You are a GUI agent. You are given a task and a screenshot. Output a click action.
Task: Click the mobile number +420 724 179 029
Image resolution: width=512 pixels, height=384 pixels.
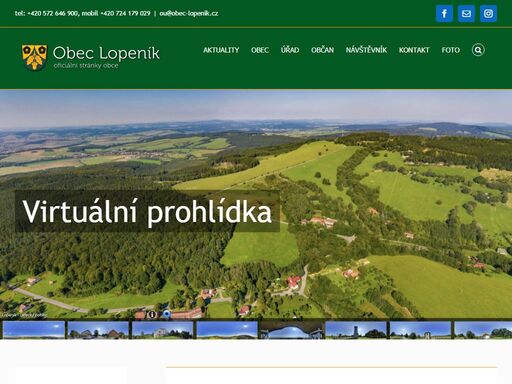coord(125,13)
